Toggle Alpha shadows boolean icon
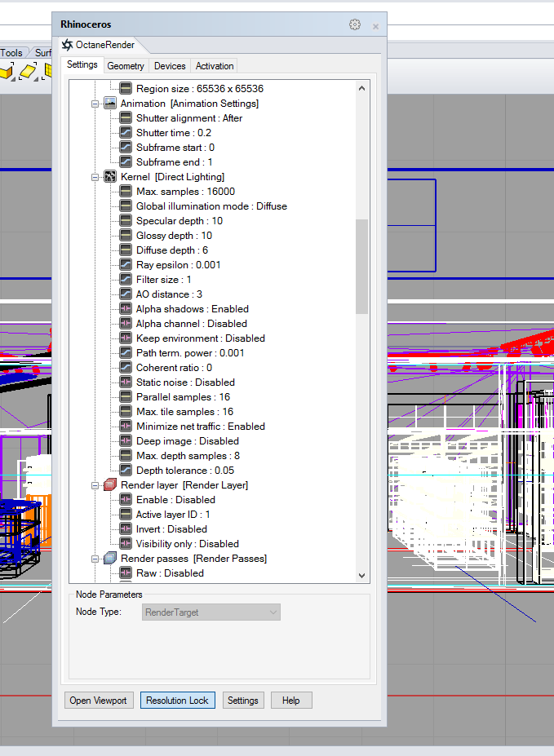554x756 pixels. tap(126, 308)
